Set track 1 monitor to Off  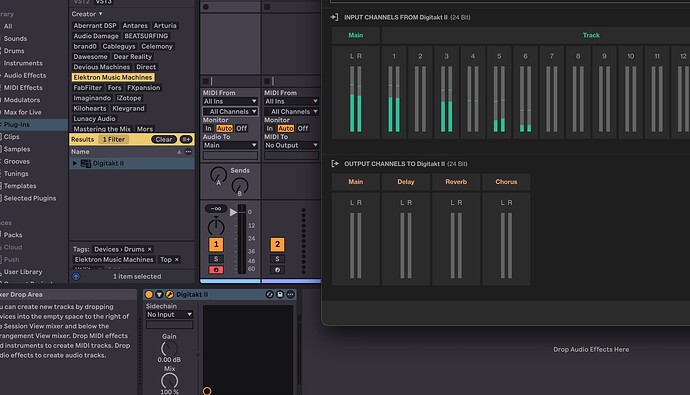click(242, 128)
